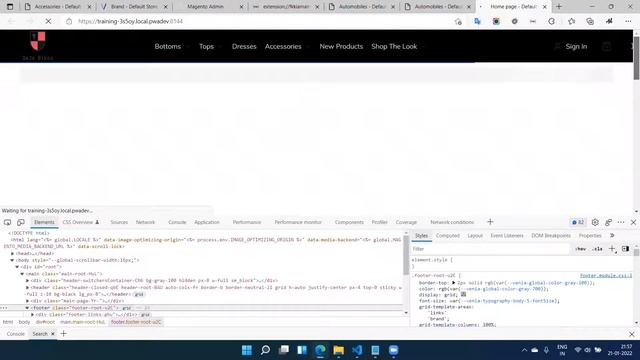Collapse the div id root node

pyautogui.click(x=17, y=267)
